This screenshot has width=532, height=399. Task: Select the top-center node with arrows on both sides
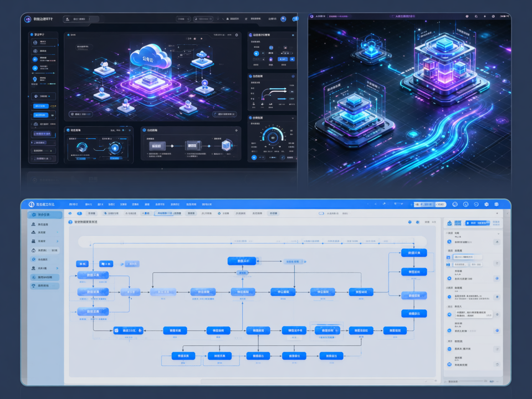click(x=242, y=261)
